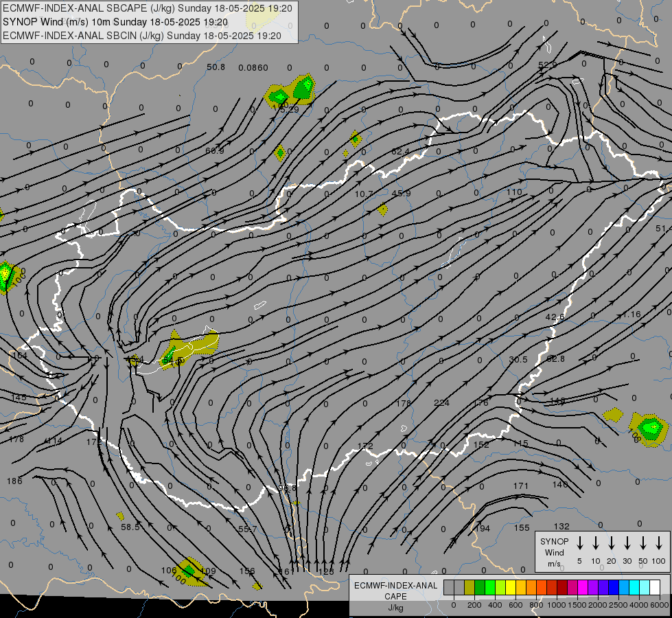Click the 200 tick label on CAPE scale
This screenshot has height=618, width=672.
click(474, 605)
